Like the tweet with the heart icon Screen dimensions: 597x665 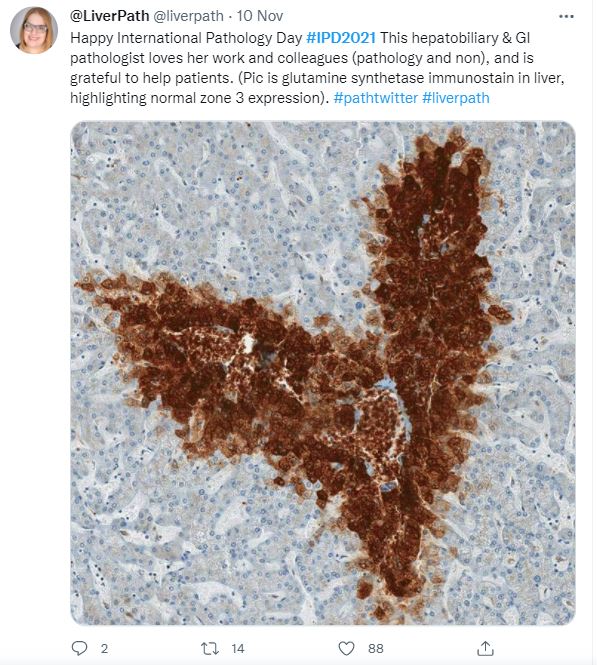(346, 648)
